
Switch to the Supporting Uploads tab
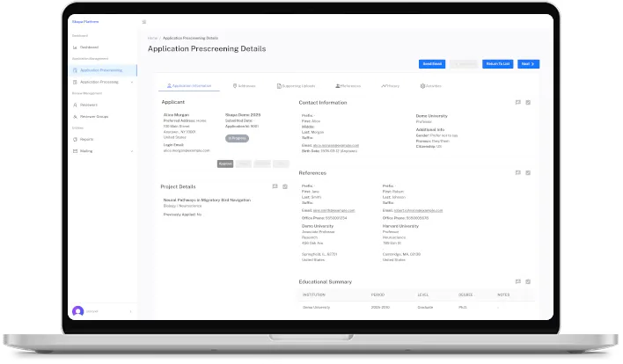click(296, 86)
